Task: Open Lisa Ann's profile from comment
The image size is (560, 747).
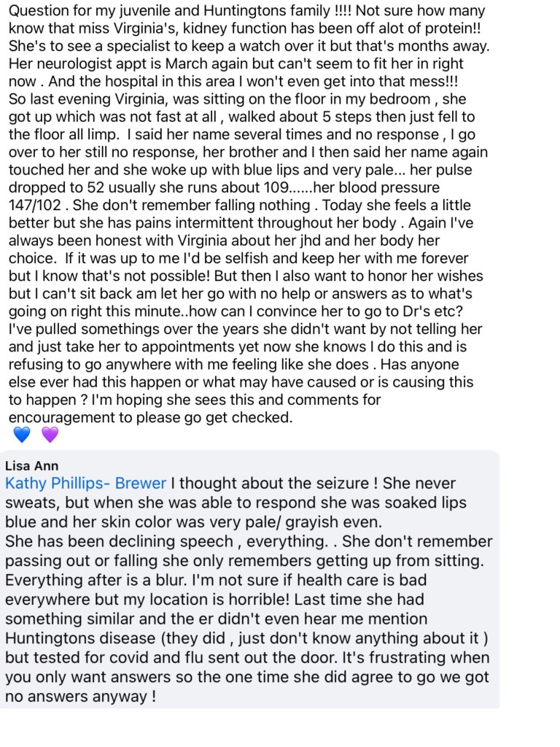Action: [x=31, y=465]
